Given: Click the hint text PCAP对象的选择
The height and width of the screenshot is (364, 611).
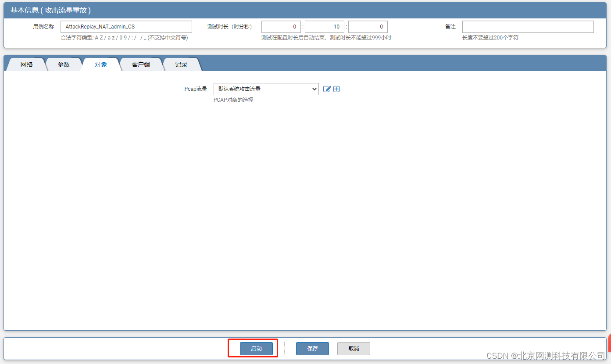Looking at the screenshot, I should pos(233,100).
